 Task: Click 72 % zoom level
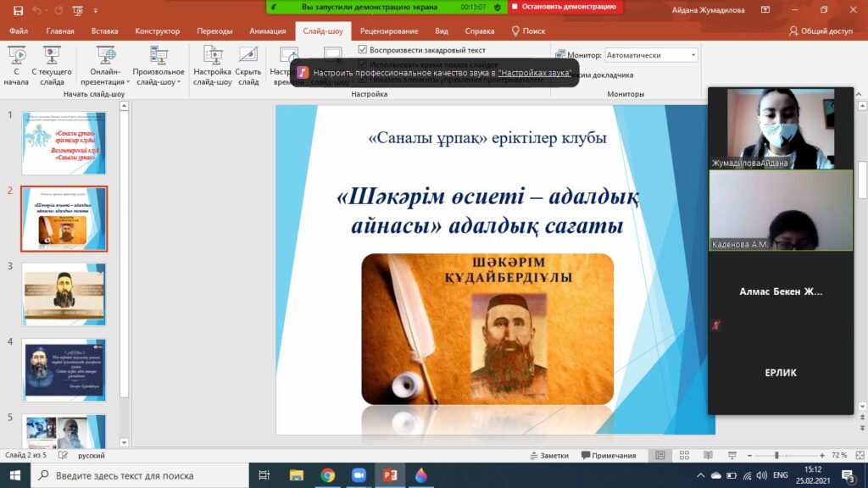839,455
